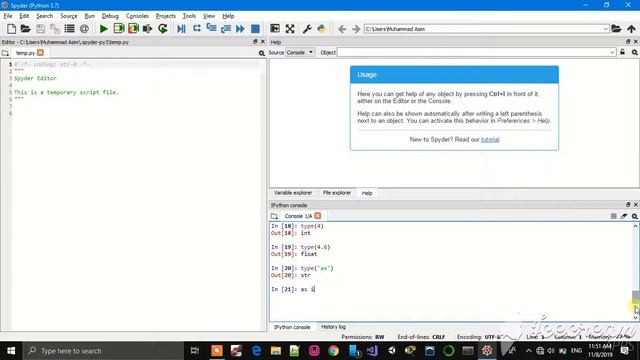Browse tabs in the IPython console

274,216
